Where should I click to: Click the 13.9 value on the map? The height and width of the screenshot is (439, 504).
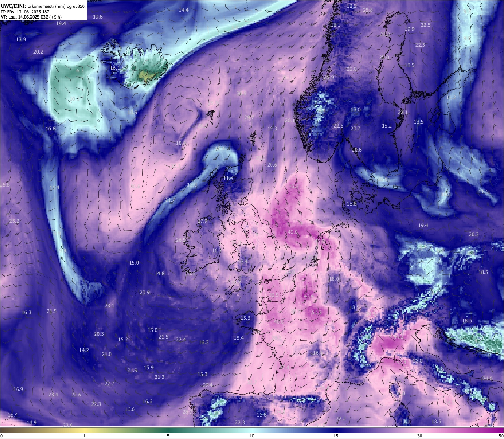21,39
